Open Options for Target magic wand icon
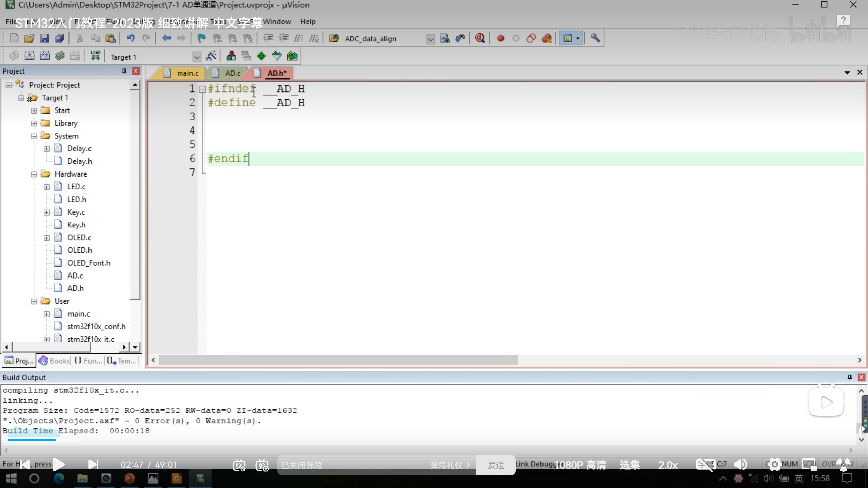 tap(211, 56)
